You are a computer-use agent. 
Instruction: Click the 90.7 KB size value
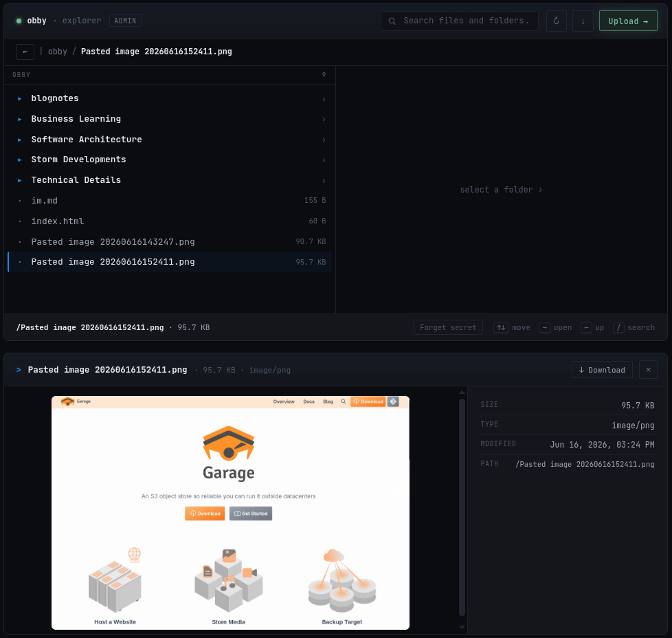pos(311,241)
